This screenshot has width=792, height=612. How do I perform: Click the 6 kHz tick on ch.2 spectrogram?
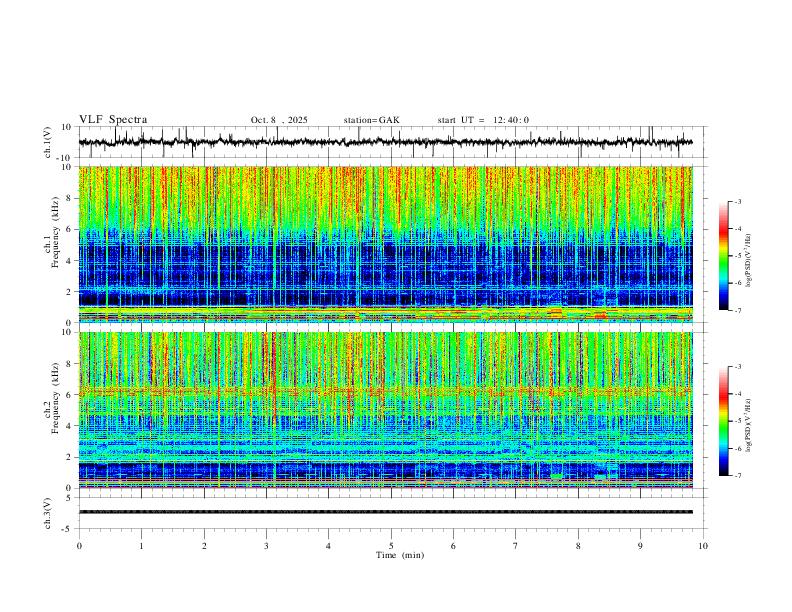click(x=69, y=395)
